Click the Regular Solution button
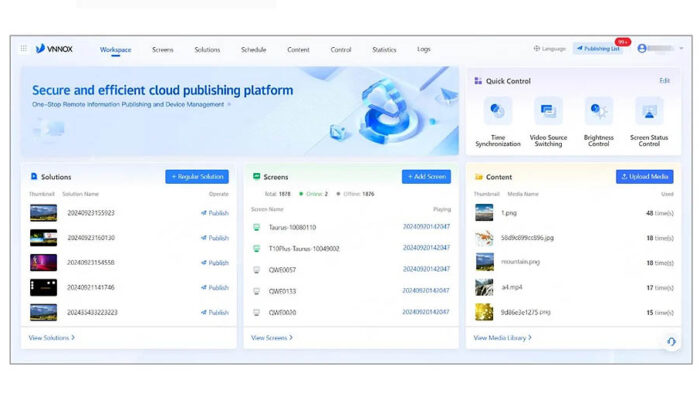700x400 pixels. (x=197, y=177)
